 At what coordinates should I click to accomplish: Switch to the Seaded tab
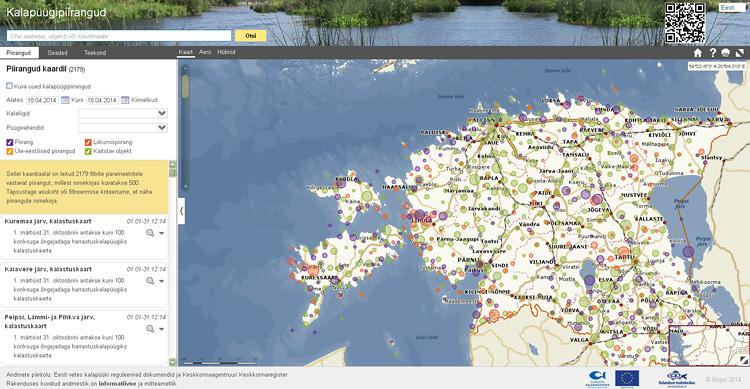57,53
